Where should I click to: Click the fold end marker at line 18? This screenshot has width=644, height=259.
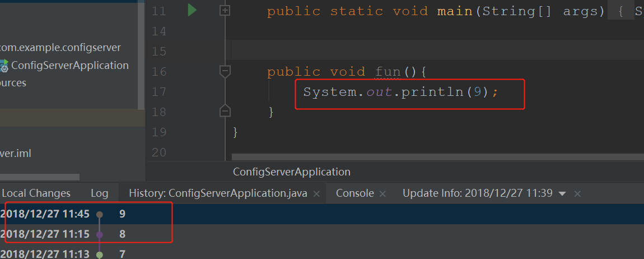pos(225,111)
